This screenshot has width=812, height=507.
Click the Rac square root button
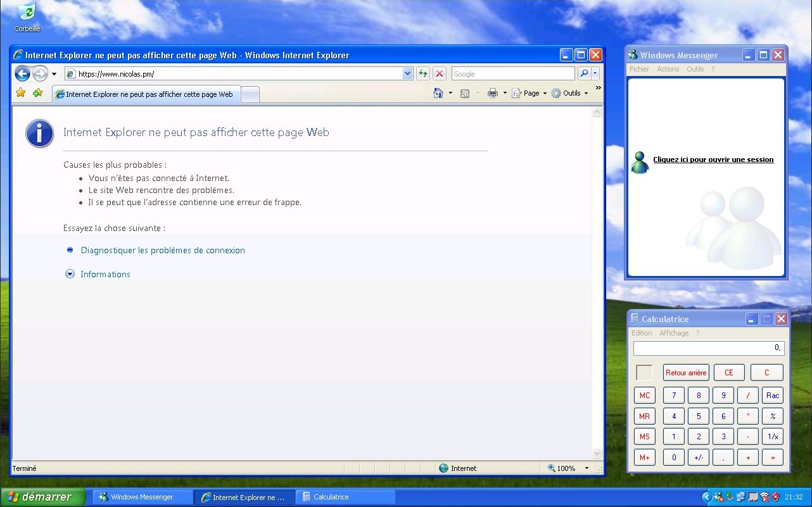[773, 395]
